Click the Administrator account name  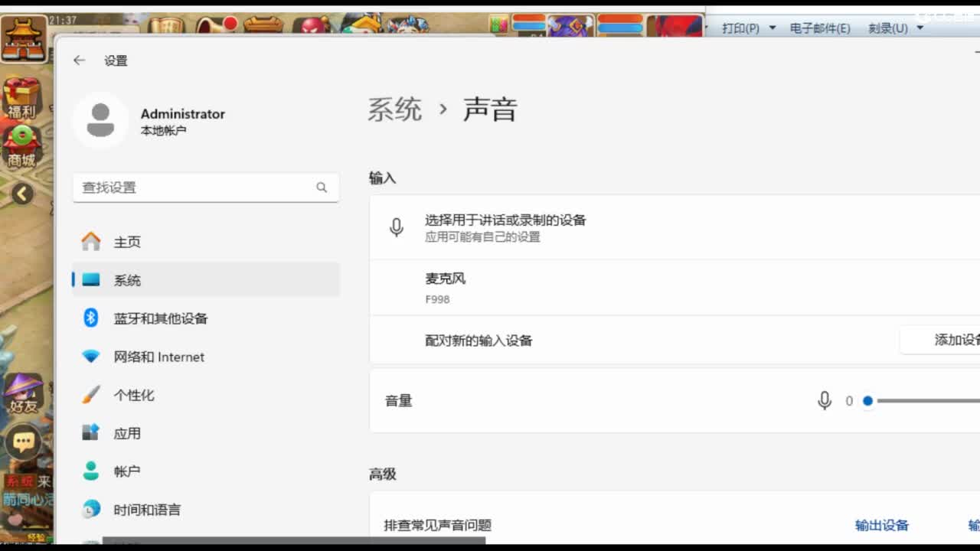(x=183, y=114)
